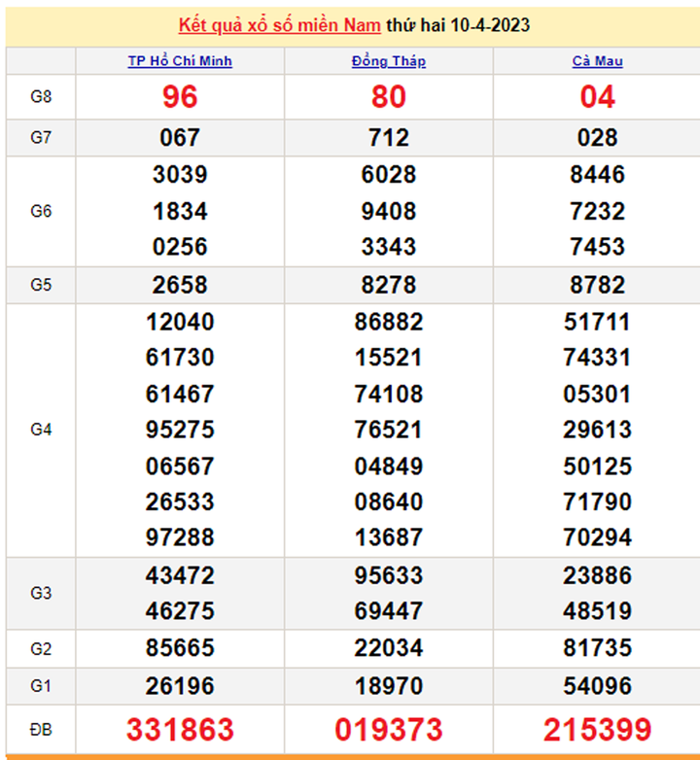Viewport: 700px width, 760px height.
Task: Open the TP Hồ Chí Minh province link
Action: [180, 61]
